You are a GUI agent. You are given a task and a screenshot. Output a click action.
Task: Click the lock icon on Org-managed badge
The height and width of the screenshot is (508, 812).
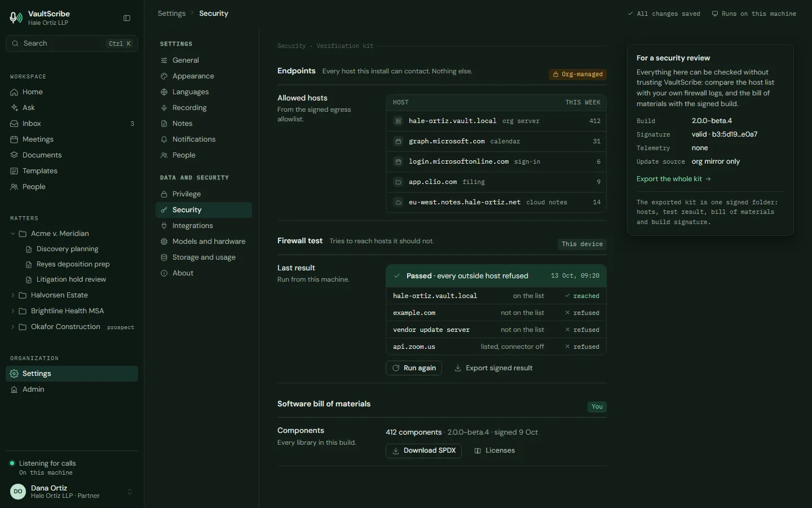click(555, 75)
